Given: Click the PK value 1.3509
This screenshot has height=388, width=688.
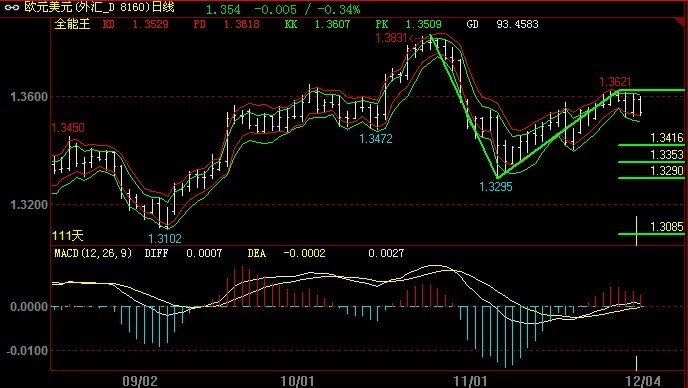Looking at the screenshot, I should click(x=423, y=24).
